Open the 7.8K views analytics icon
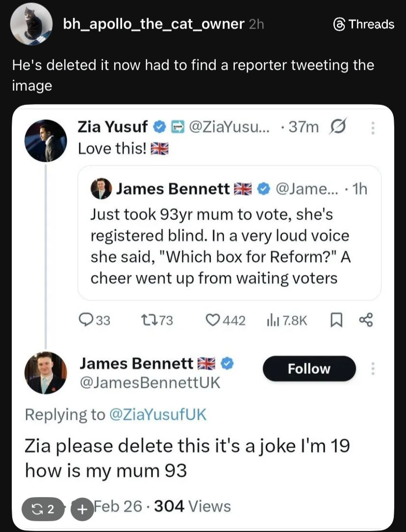 pos(271,320)
